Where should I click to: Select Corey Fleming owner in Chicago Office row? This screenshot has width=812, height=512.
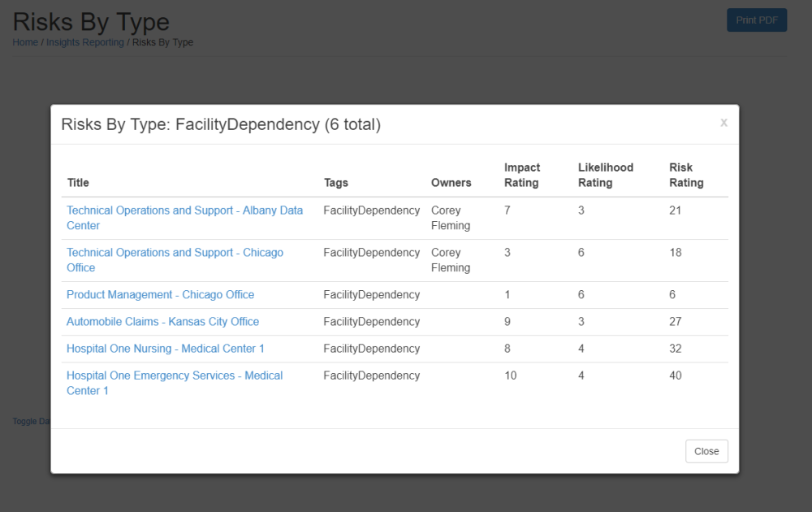pos(451,260)
